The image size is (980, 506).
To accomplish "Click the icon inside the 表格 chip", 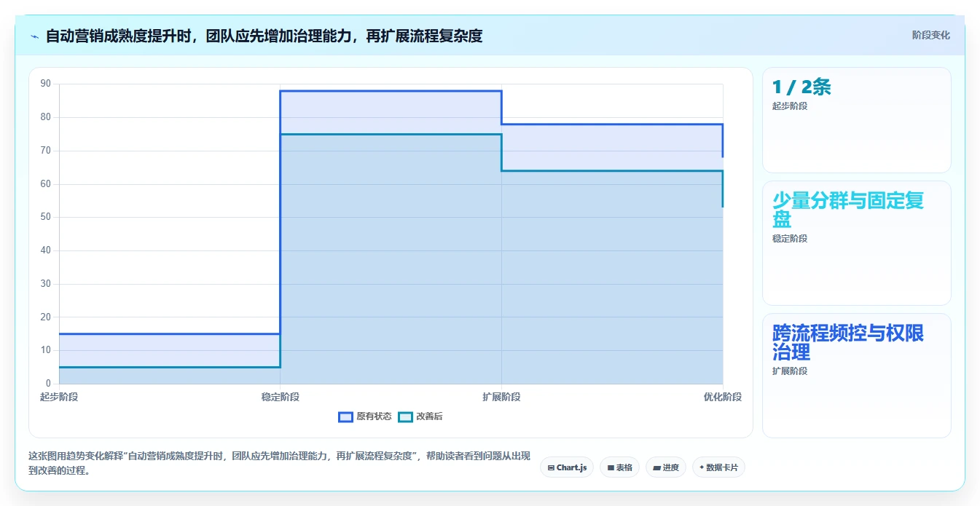I will tap(611, 467).
